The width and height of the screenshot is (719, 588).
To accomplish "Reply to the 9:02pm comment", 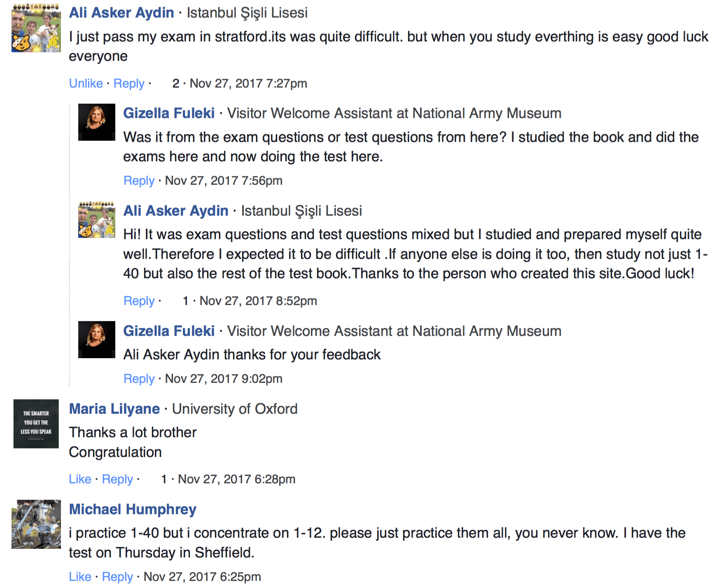I will [x=139, y=379].
